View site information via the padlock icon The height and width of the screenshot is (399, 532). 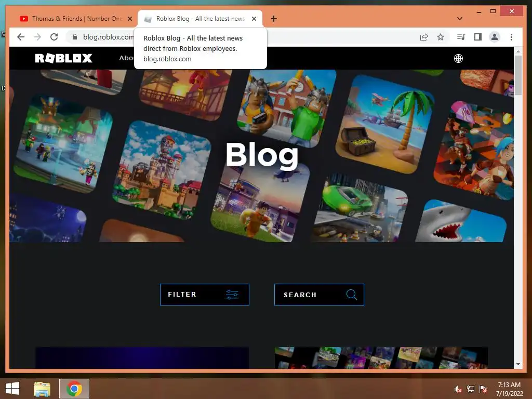pos(75,37)
